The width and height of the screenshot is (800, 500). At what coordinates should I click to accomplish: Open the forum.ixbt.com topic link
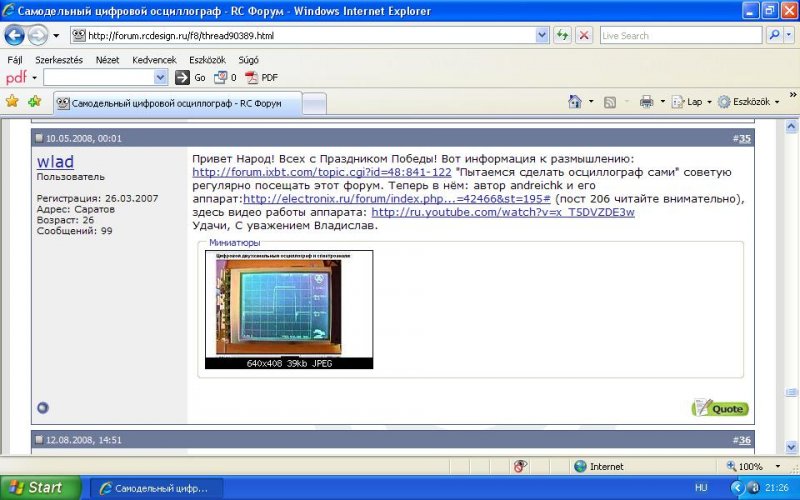(x=322, y=172)
